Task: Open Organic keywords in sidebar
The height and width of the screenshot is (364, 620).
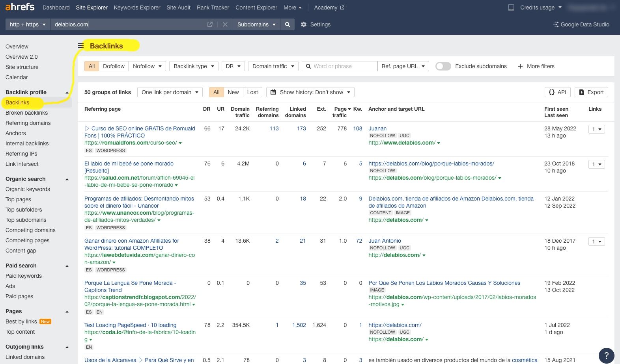Action: tap(28, 189)
